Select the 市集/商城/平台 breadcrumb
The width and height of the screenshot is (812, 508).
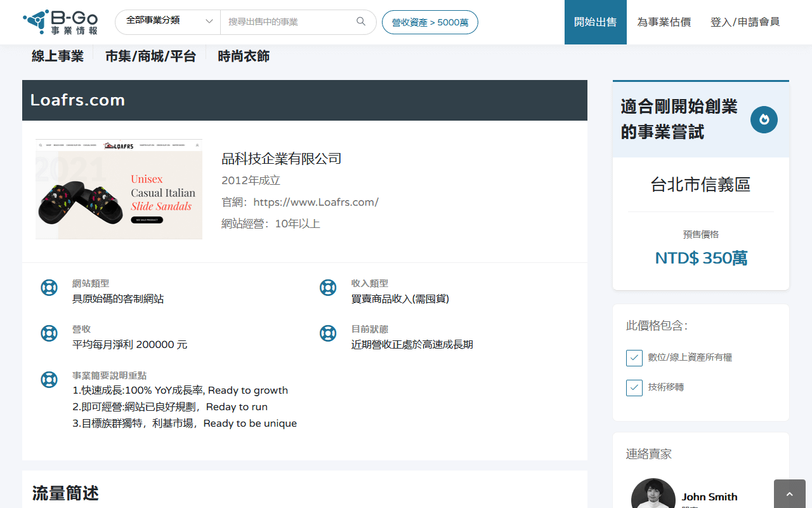coord(150,56)
